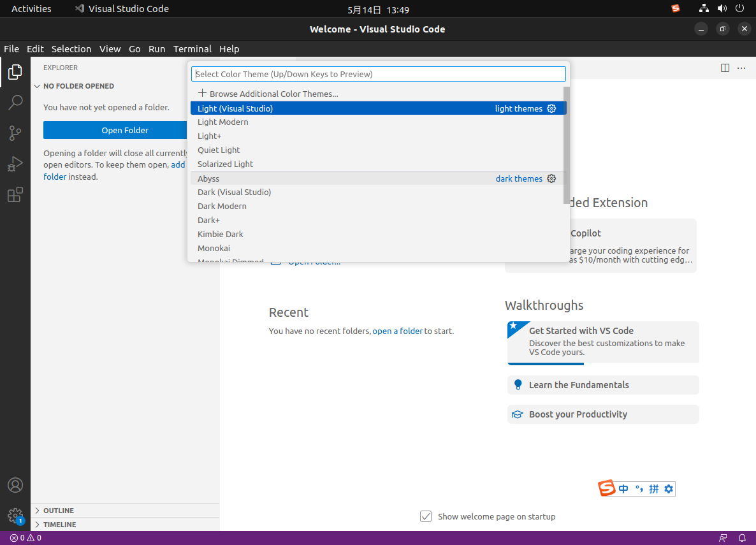Click the pinyin mode button on IME toolbar

pos(654,489)
